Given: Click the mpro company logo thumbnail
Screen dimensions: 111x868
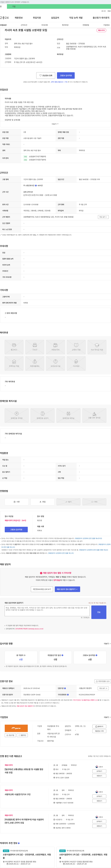Looking at the screenshot, I should coord(16,728).
